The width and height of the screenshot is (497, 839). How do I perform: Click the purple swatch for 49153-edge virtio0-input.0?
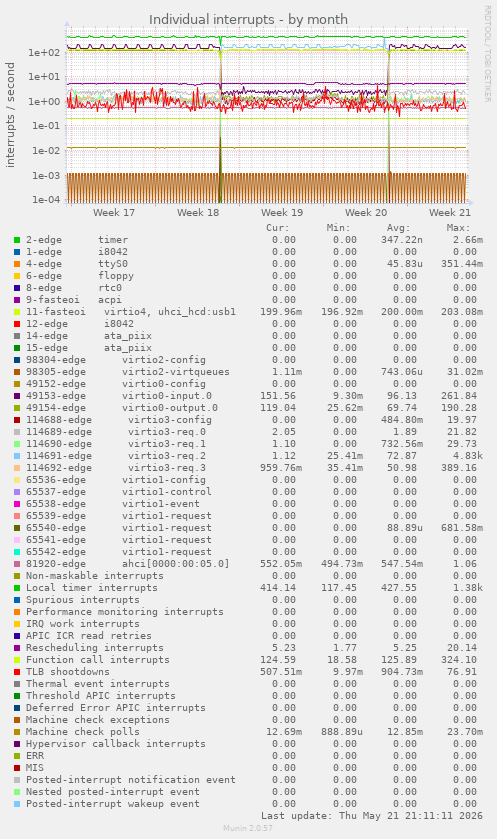click(x=17, y=396)
